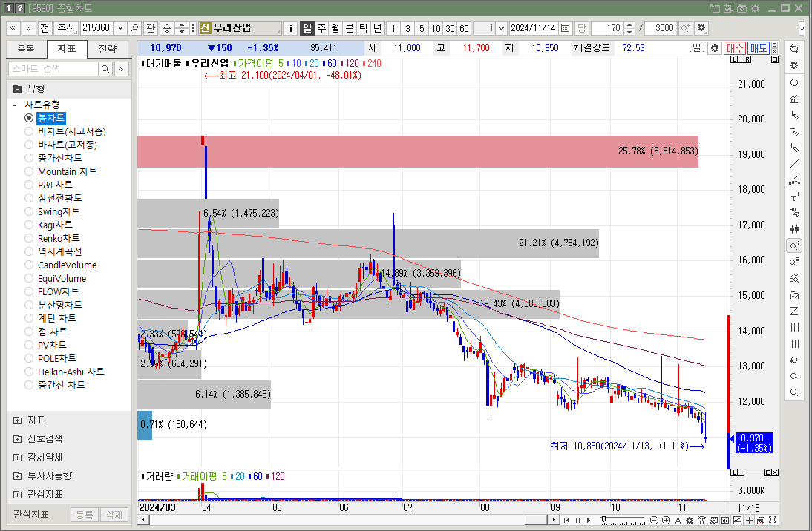Switch to the 전략 tab
The image size is (812, 531).
coord(107,49)
